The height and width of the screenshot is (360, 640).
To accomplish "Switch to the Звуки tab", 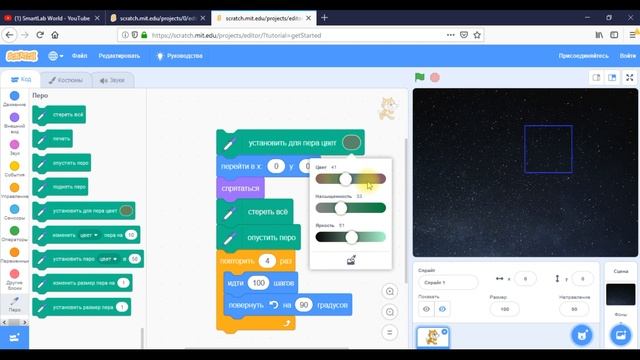I will 112,80.
